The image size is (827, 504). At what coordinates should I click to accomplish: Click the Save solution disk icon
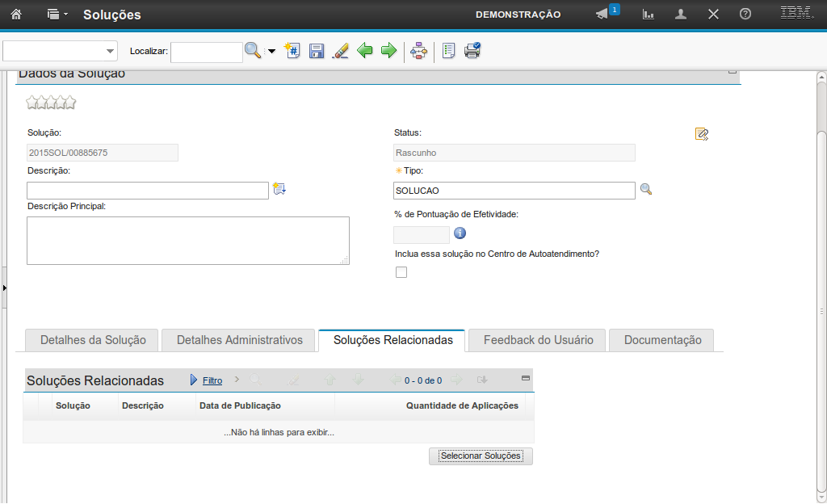pyautogui.click(x=317, y=51)
